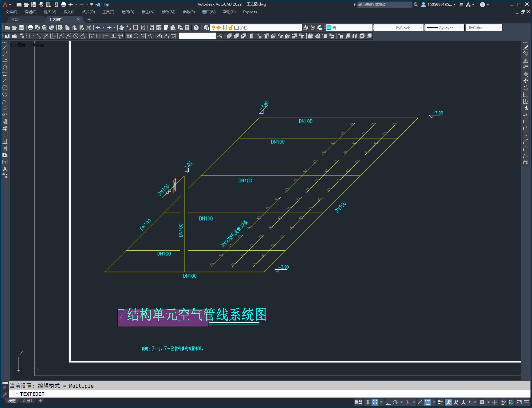Select the Mirror tool in modify toolbar
532x408 pixels.
526,61
